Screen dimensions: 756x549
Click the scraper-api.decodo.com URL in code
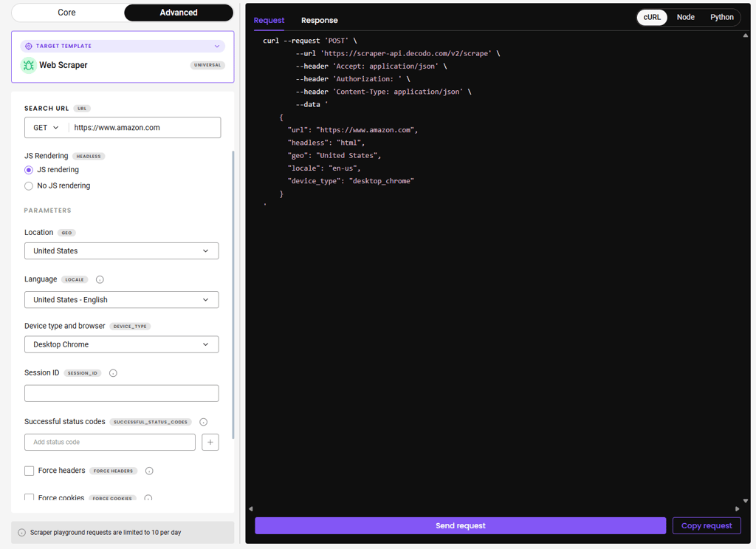pos(406,53)
